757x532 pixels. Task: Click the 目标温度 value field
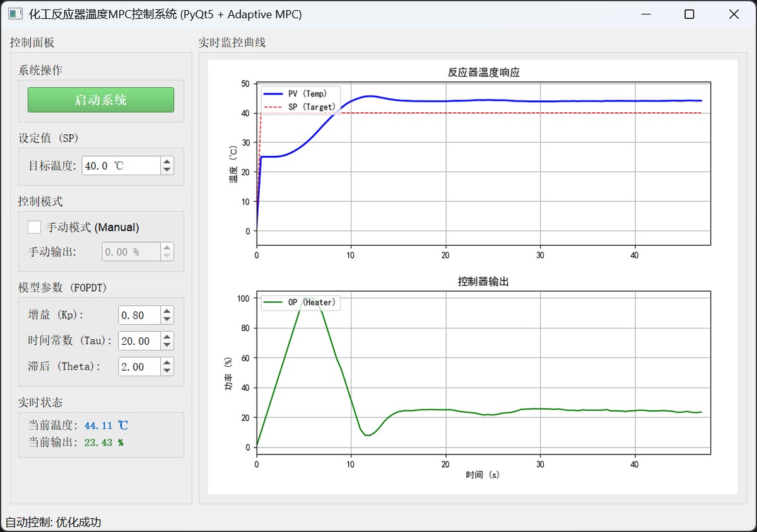[x=120, y=166]
